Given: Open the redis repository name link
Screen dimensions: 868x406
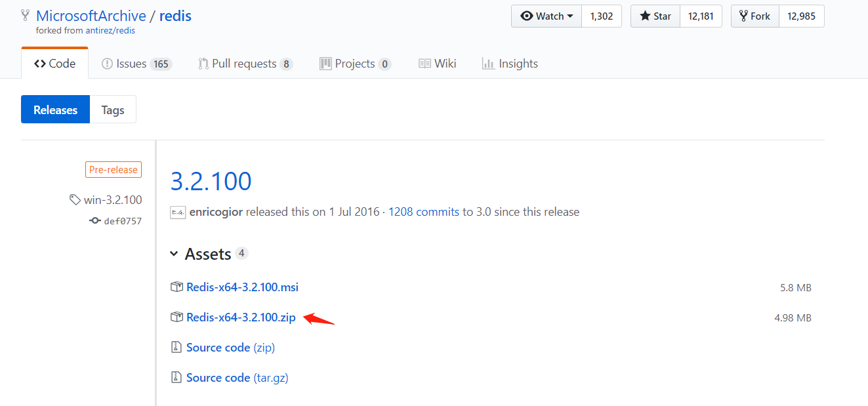Looking at the screenshot, I should [x=175, y=16].
